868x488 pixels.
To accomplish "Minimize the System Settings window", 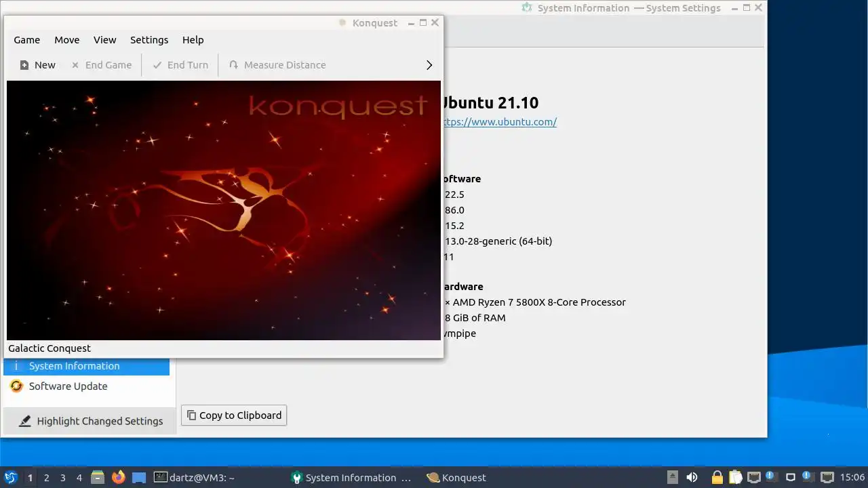I will pos(735,7).
